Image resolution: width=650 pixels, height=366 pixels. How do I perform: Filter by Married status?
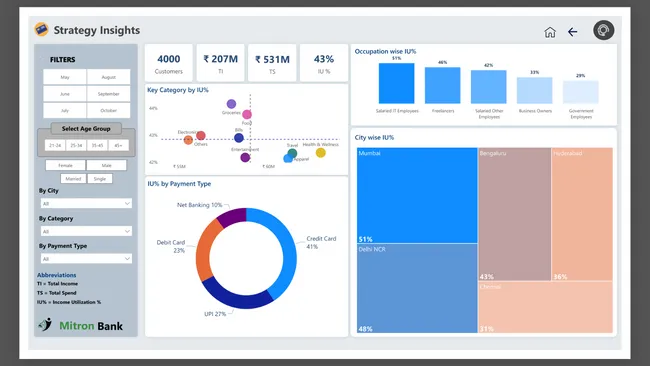coord(73,179)
